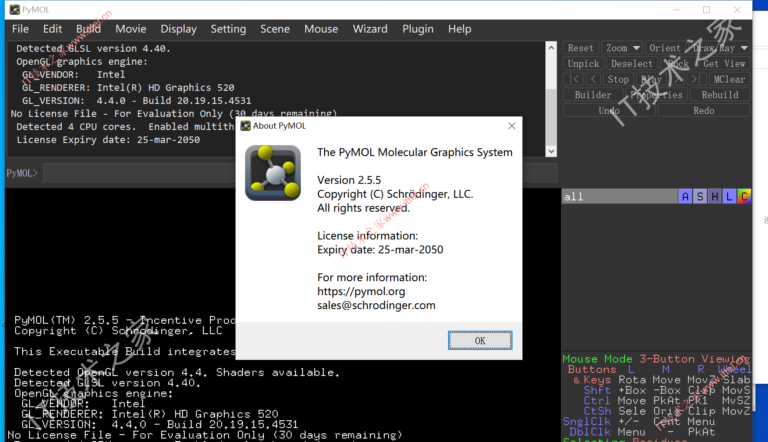Click the L (Label) button for object all
The height and width of the screenshot is (442, 768).
(729, 197)
